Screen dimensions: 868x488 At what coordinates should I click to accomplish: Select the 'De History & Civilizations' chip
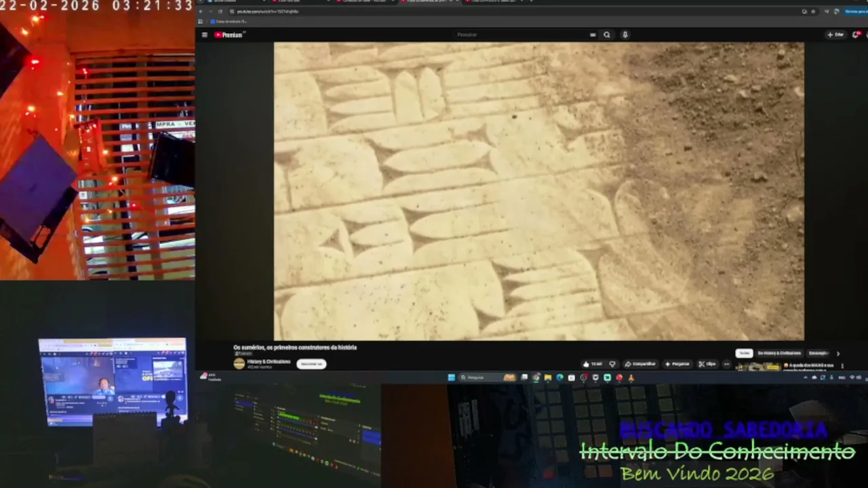coord(779,353)
